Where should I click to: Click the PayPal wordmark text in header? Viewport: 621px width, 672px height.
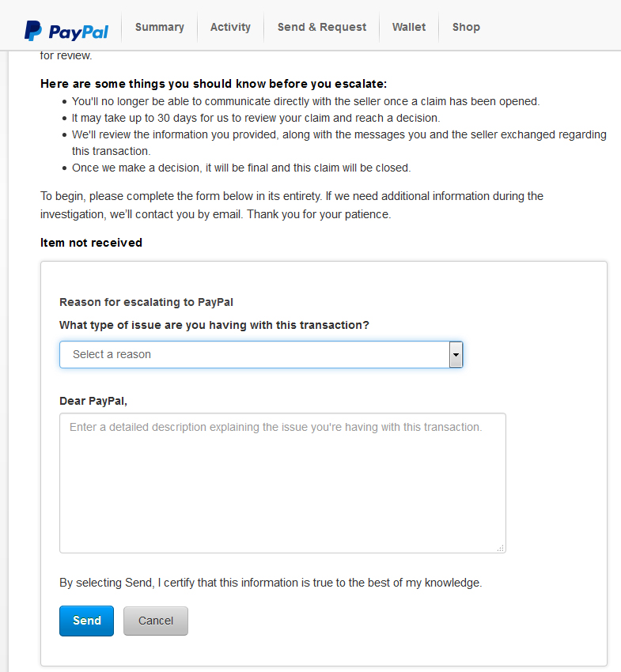pyautogui.click(x=78, y=32)
